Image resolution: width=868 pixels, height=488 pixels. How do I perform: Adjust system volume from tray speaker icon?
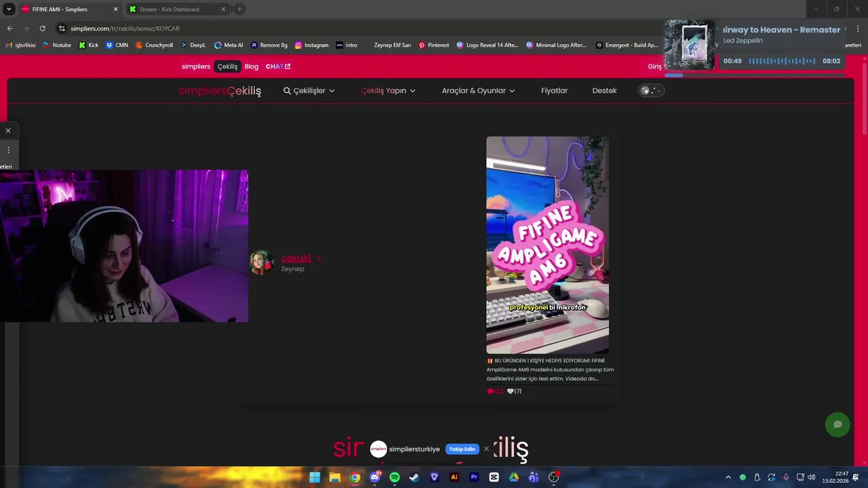[x=812, y=477]
